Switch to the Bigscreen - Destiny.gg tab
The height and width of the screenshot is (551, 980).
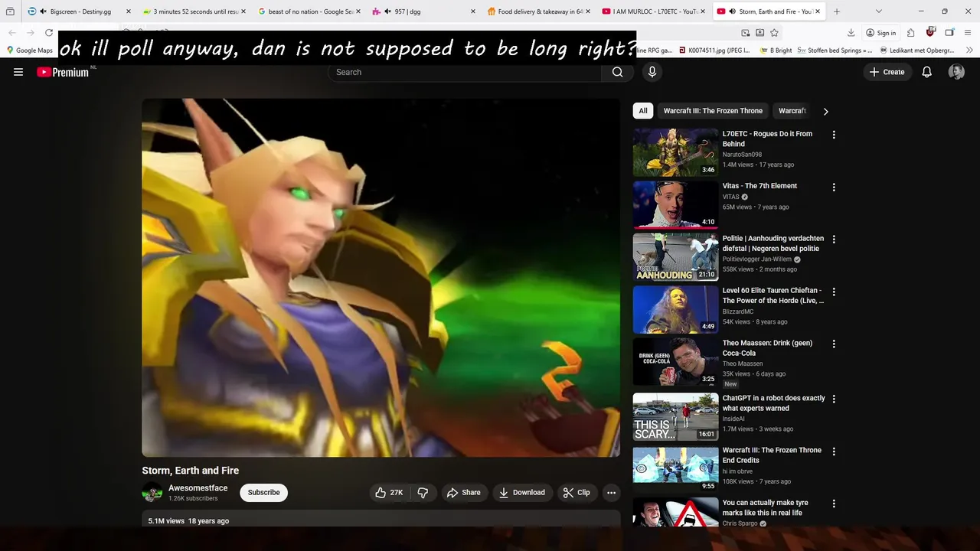[x=80, y=11]
